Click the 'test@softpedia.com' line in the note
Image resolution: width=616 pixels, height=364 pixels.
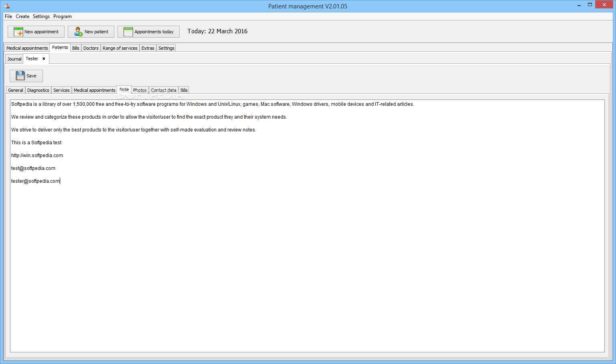pos(33,168)
